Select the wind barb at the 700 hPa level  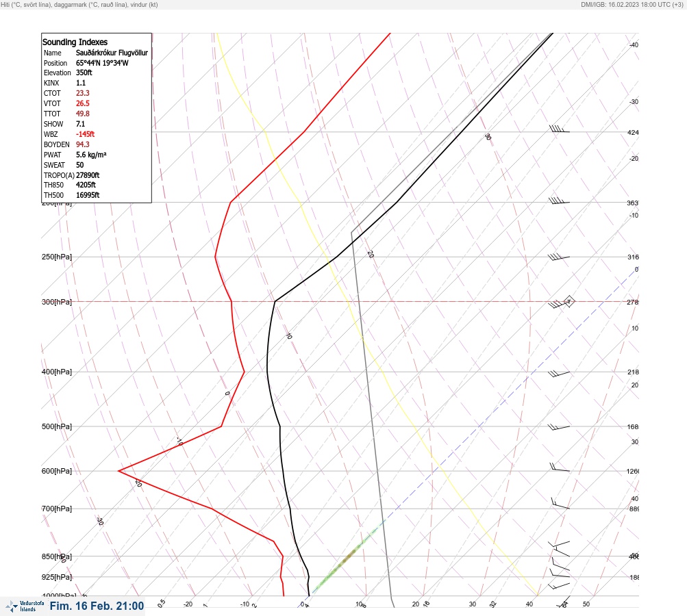point(560,504)
